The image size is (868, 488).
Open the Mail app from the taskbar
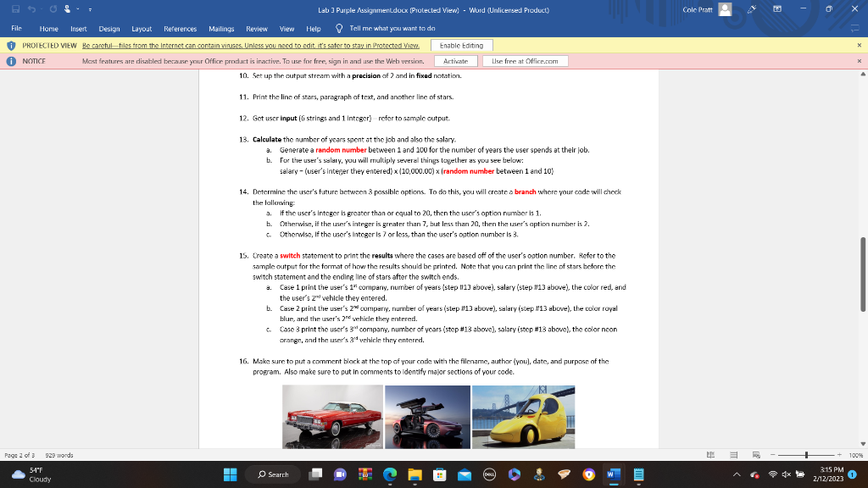point(465,474)
